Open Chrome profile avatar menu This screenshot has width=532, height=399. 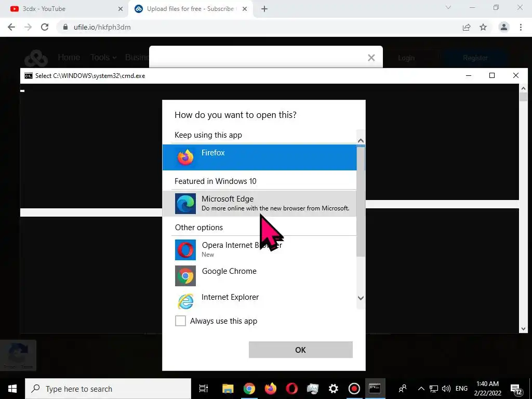click(x=504, y=27)
